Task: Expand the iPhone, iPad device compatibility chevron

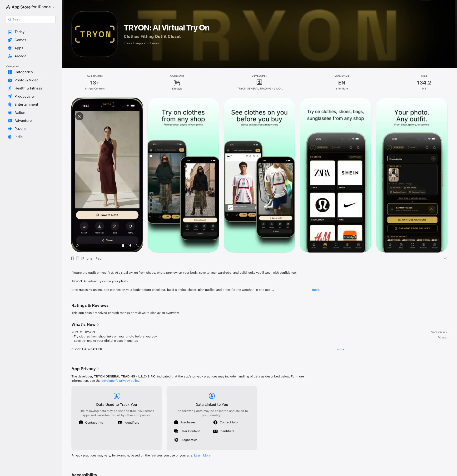Action: click(445, 258)
